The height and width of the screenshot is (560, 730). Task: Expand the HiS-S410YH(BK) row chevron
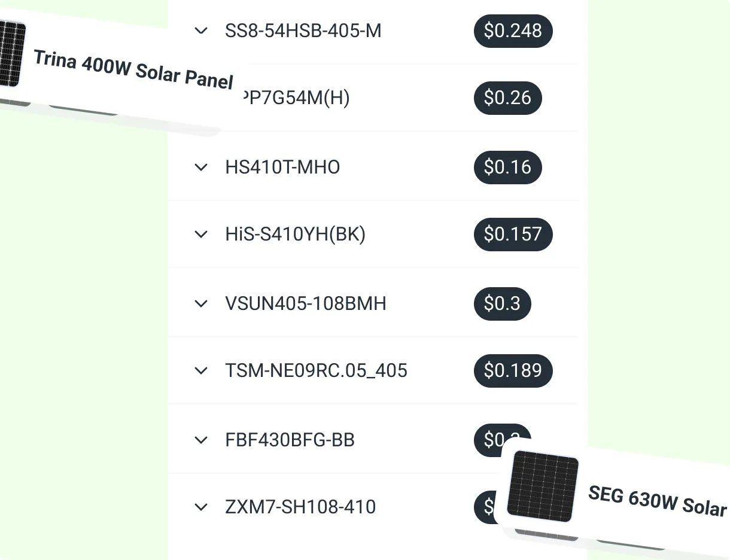click(x=201, y=234)
